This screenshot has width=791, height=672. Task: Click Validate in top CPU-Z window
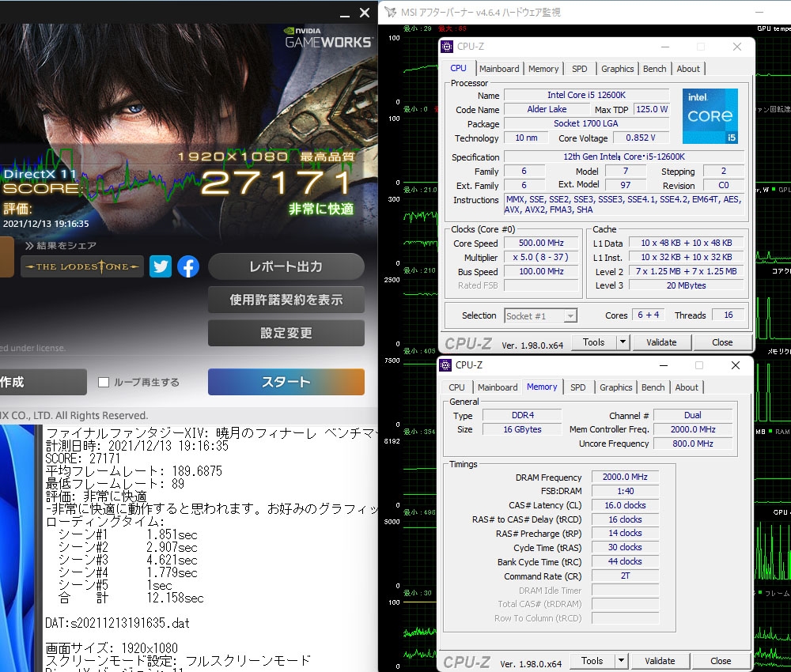tap(661, 342)
